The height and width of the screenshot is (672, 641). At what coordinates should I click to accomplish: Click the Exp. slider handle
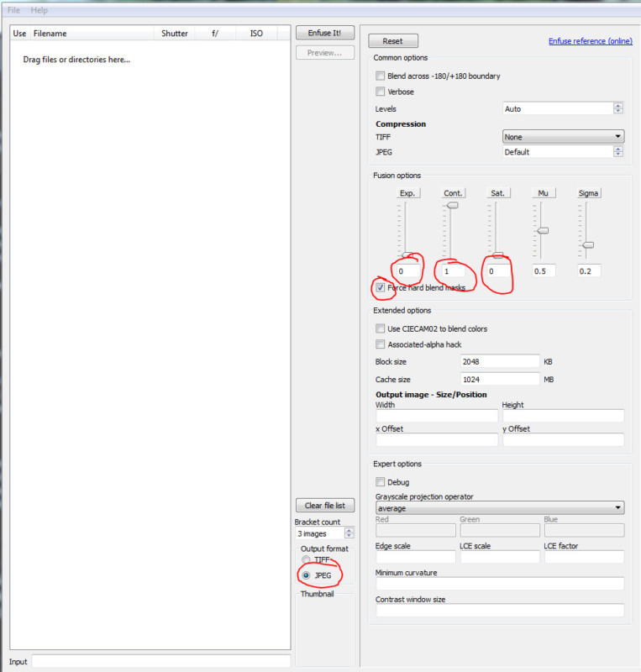[407, 255]
